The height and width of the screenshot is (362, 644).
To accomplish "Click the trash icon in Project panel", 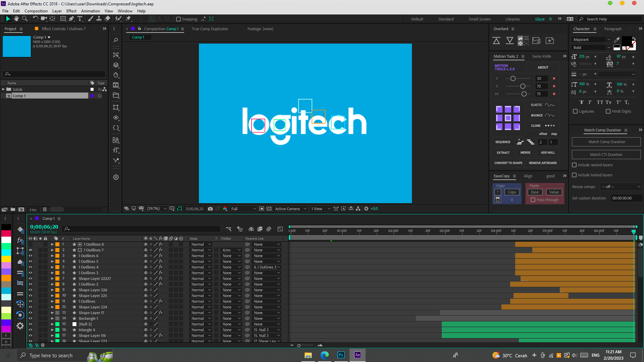I will coord(45,209).
